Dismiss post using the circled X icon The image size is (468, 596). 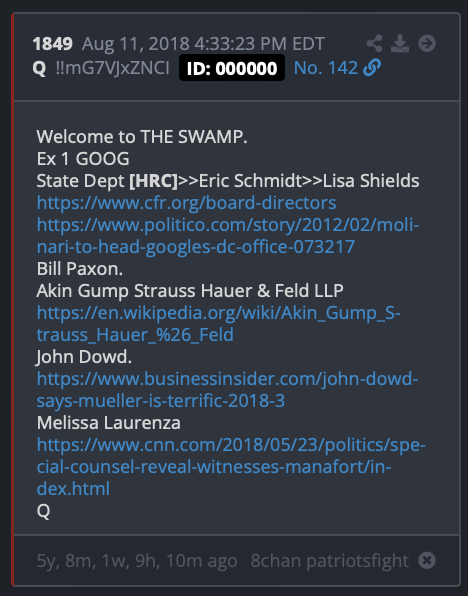(x=427, y=560)
